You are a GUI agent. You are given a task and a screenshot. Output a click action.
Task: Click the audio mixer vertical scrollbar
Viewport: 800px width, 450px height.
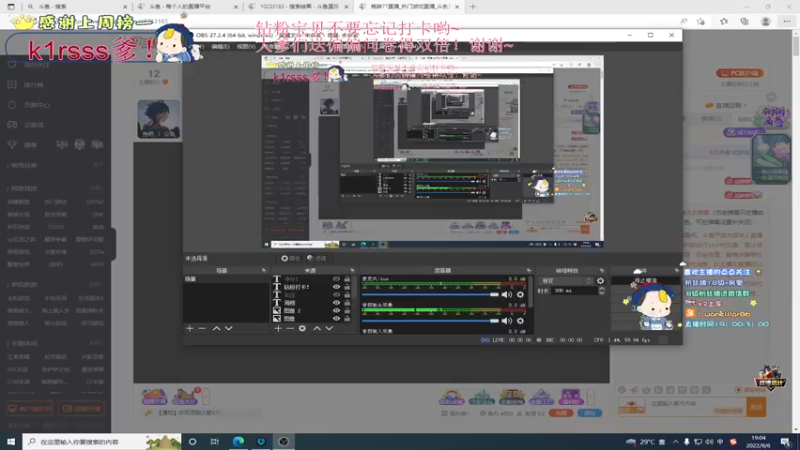(531, 292)
